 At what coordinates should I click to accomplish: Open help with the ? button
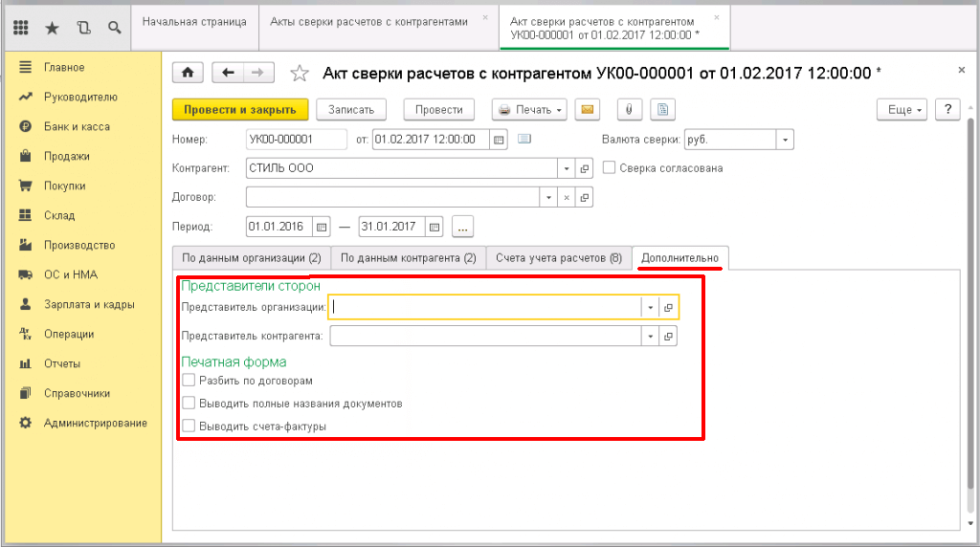(947, 109)
